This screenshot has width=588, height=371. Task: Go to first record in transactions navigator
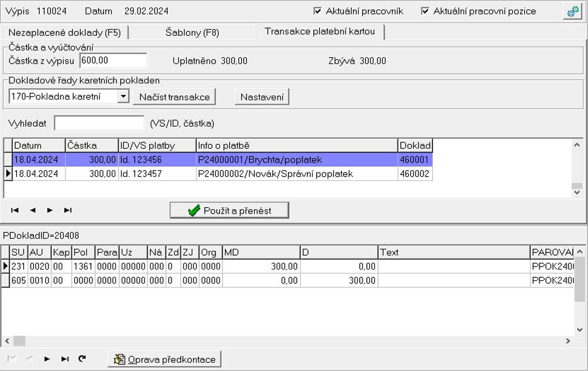(15, 210)
